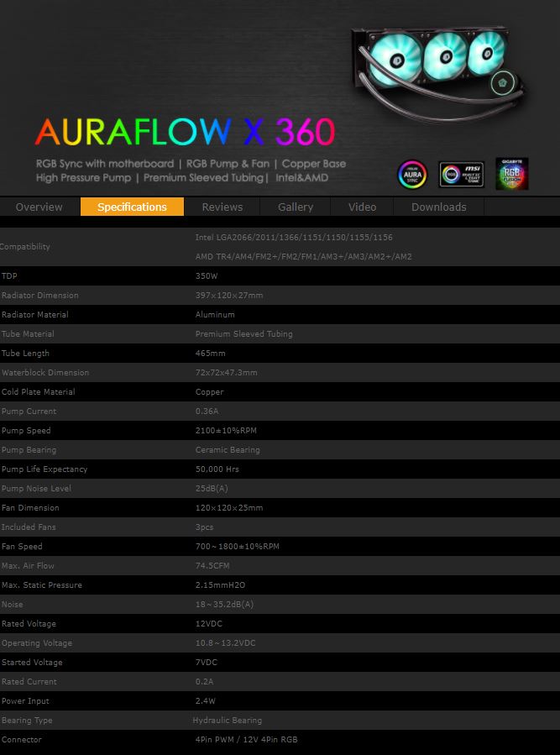Click the MSI Mystic Light Sync badge
This screenshot has height=755, width=560.
point(461,175)
